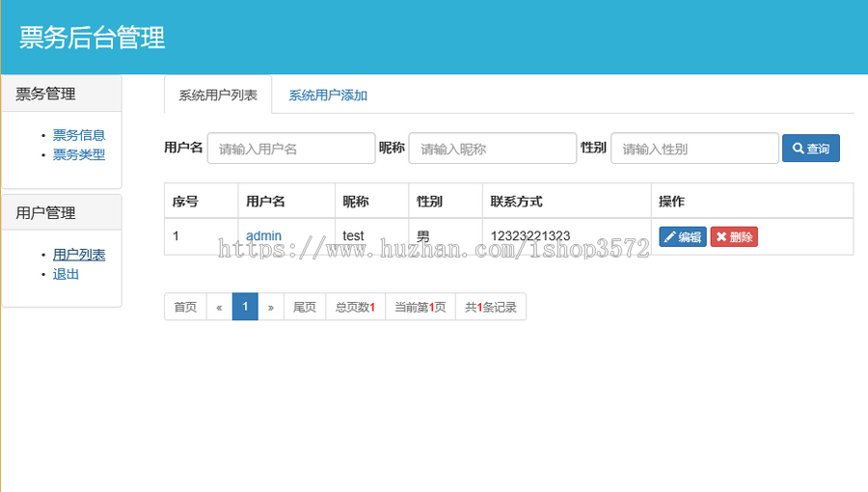Open the 票务信息 sidebar link
The width and height of the screenshot is (868, 492).
(x=79, y=135)
